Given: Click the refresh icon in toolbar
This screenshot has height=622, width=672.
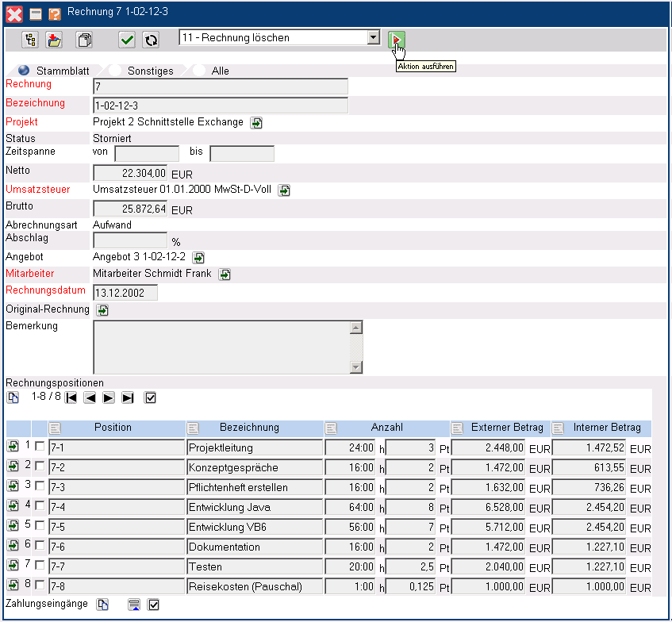Looking at the screenshot, I should click(x=150, y=39).
